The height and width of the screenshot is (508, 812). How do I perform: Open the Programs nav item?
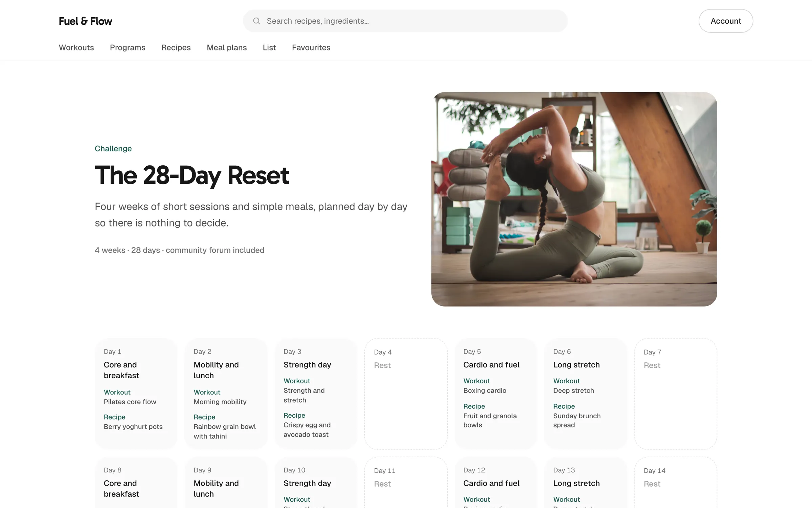click(x=128, y=47)
